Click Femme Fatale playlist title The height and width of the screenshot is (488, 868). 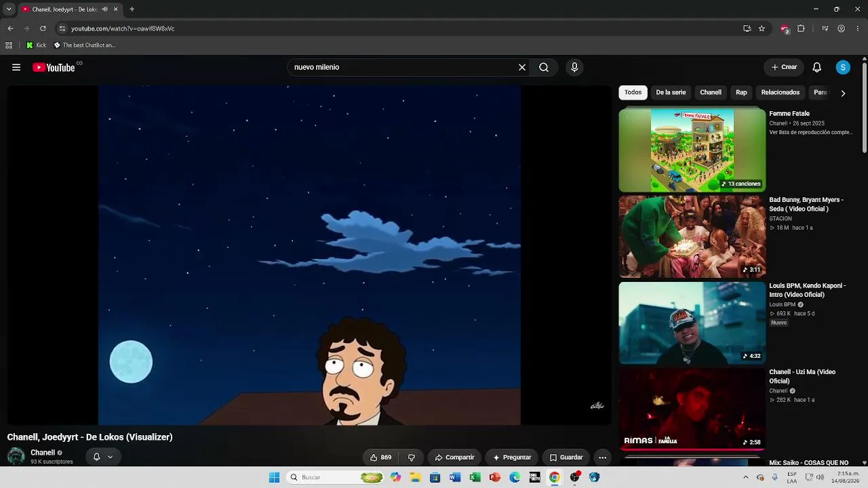[789, 114]
